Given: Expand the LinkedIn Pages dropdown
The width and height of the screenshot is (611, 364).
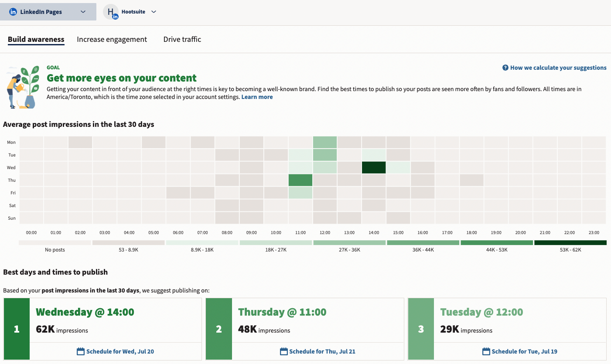Looking at the screenshot, I should pyautogui.click(x=83, y=11).
